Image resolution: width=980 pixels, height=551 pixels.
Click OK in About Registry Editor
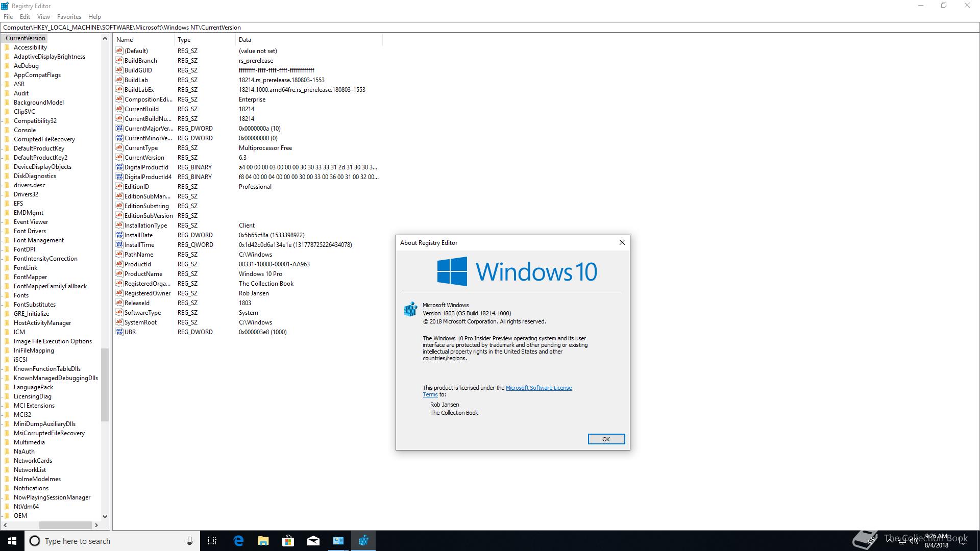pos(606,439)
